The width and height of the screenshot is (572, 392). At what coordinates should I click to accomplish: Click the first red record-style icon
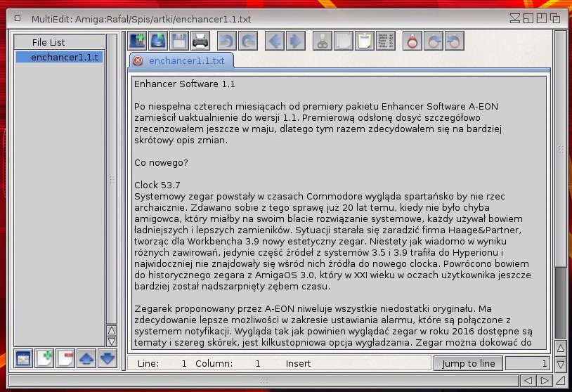point(412,41)
